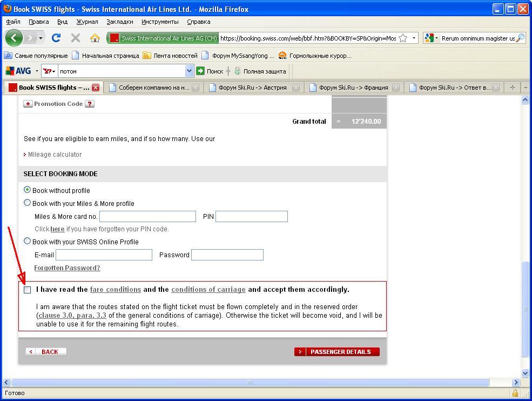Image resolution: width=532 pixels, height=401 pixels.
Task: Expand the Yahoo provider dropdown arrow
Action: (x=53, y=71)
